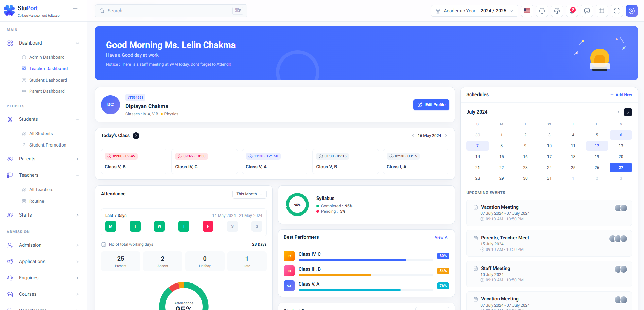Expand the Parents menu
The width and height of the screenshot is (644, 310).
77,159
